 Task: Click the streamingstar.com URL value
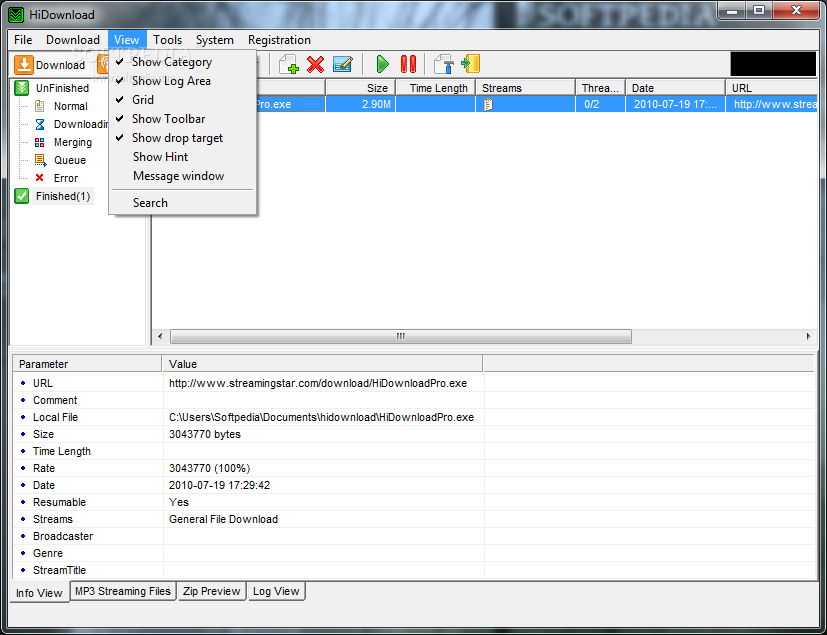tap(318, 383)
